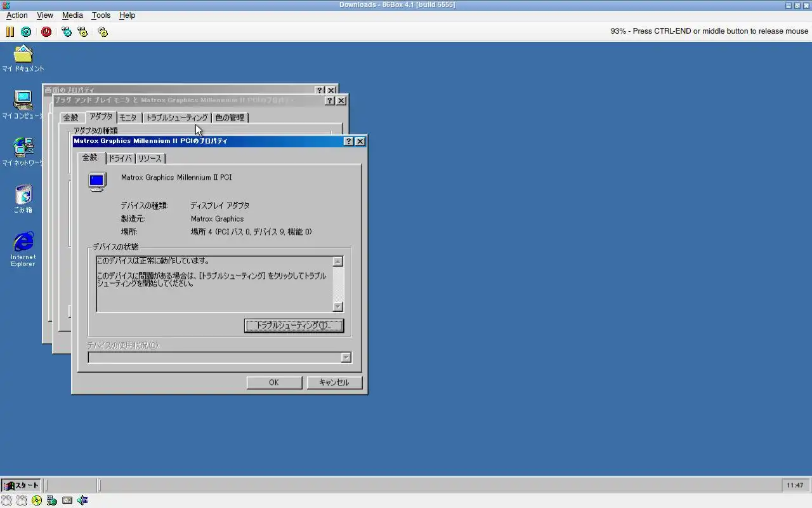Click the PCI bus location value text
This screenshot has width=812, height=508.
(x=251, y=232)
